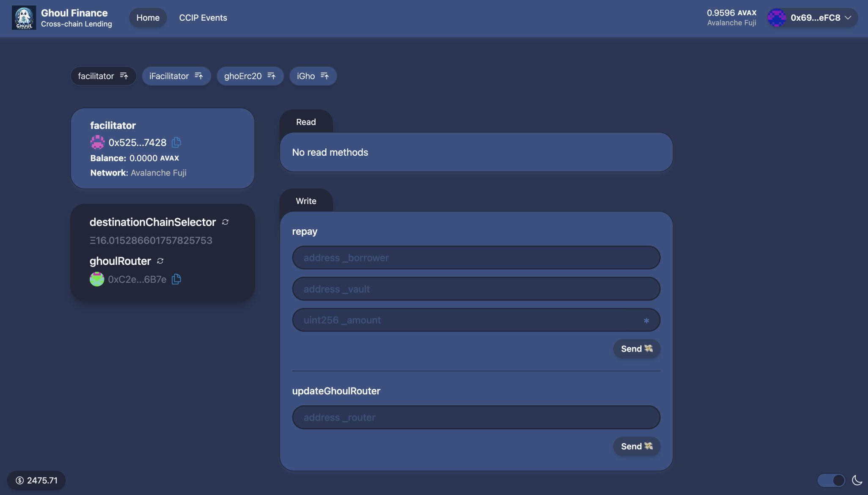Send repay transaction button
The width and height of the screenshot is (868, 495).
[x=637, y=348]
